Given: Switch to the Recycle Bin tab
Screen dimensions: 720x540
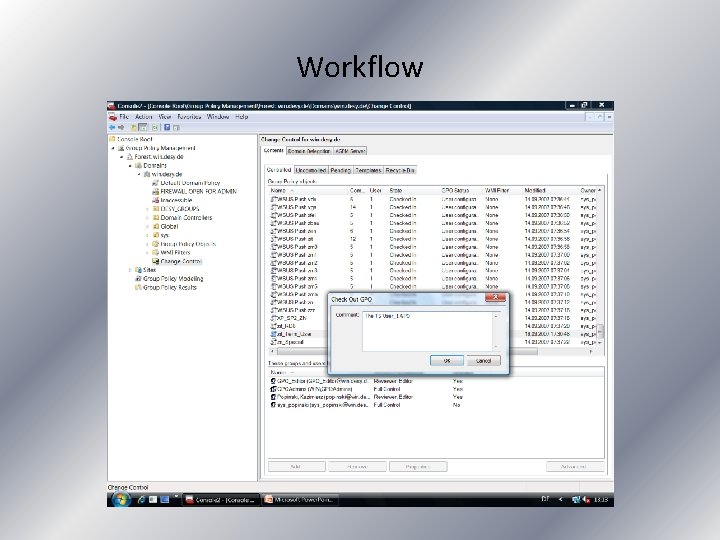Looking at the screenshot, I should [x=400, y=170].
